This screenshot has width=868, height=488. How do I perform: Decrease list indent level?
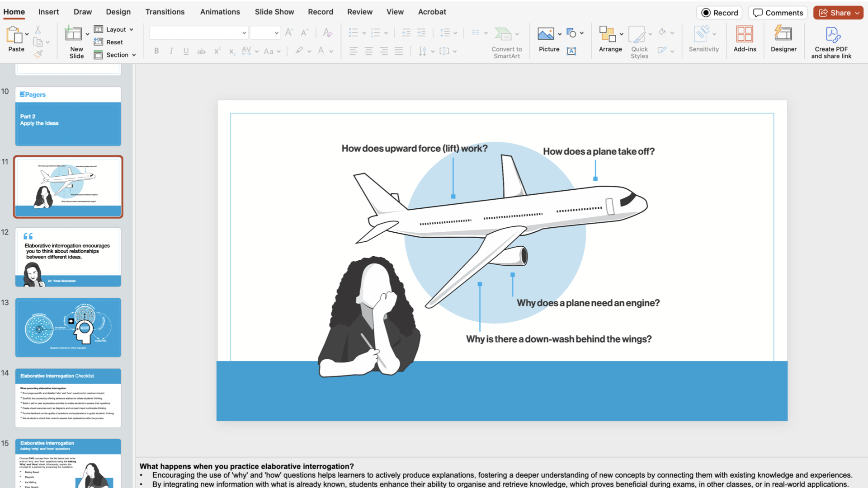406,33
